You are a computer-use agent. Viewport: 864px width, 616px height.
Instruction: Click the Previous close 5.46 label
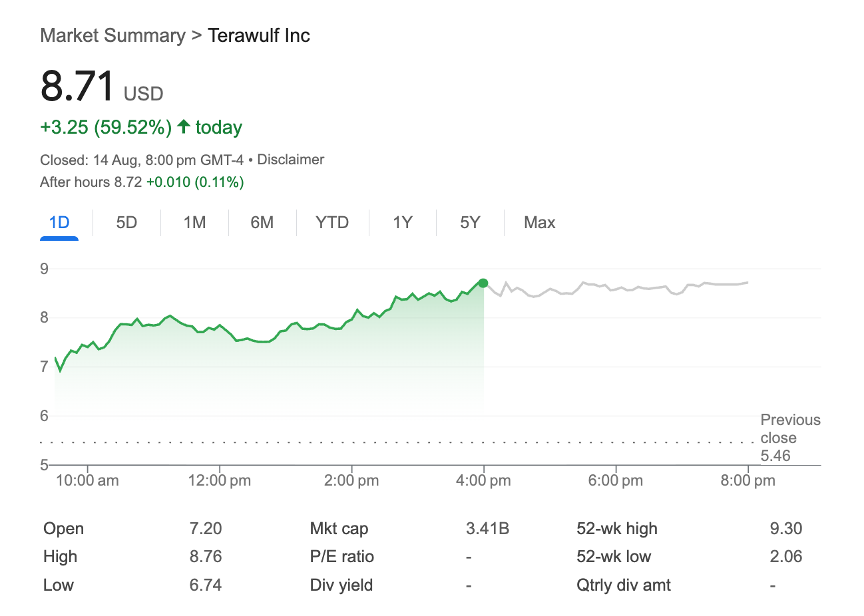coord(790,438)
